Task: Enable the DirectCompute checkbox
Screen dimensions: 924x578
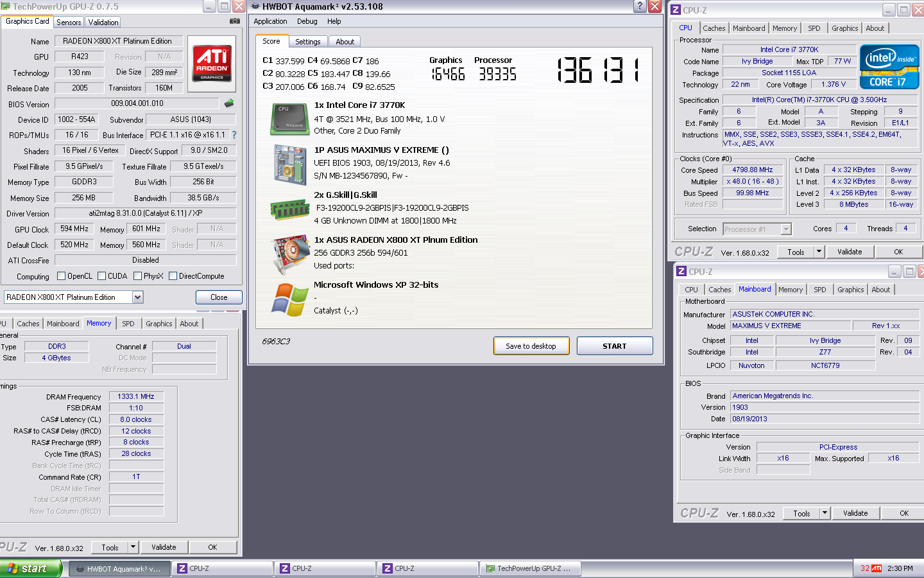Action: (x=173, y=276)
